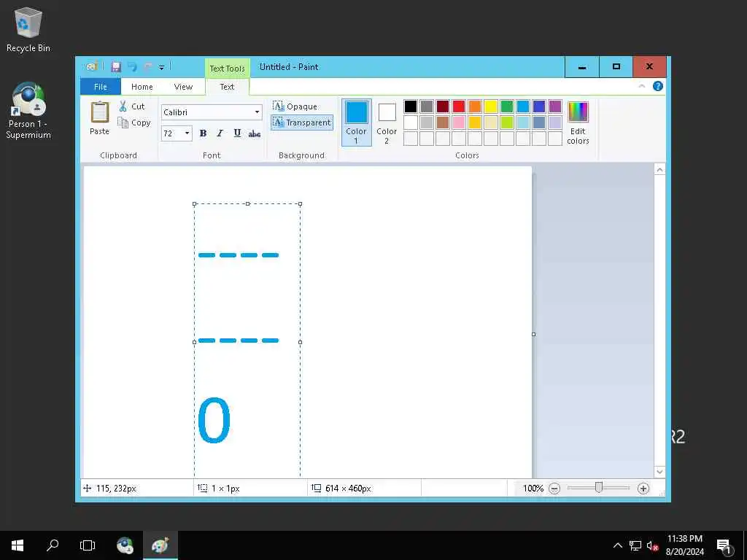This screenshot has width=747, height=560.
Task: Pick the brown color swatch
Action: (443, 122)
